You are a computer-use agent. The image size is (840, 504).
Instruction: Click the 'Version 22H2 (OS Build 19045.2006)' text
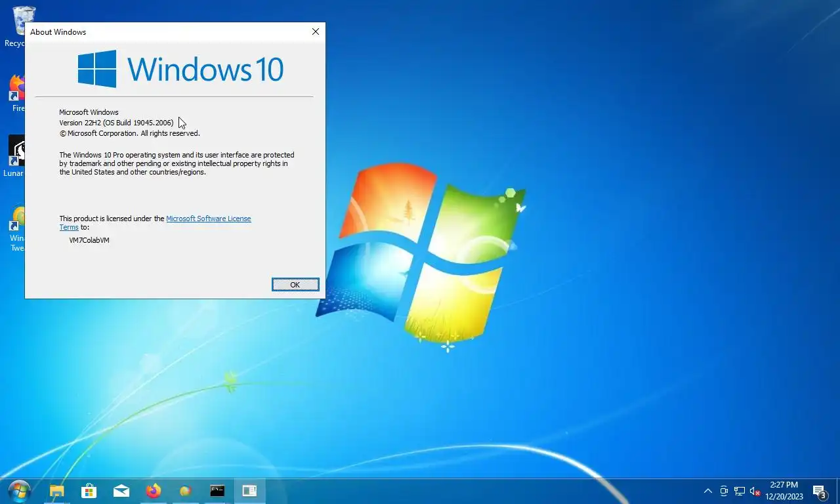pos(116,123)
